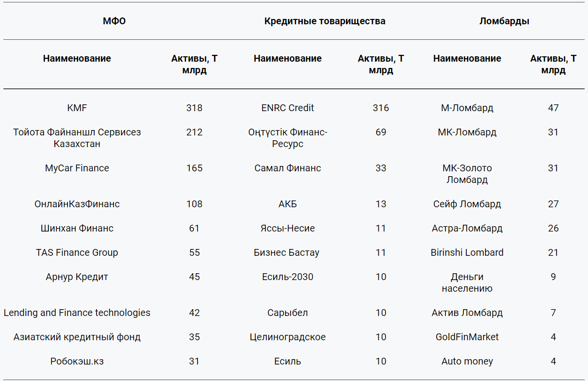The width and height of the screenshot is (588, 381).
Task: Click the Ломбарды group header
Action: point(504,21)
